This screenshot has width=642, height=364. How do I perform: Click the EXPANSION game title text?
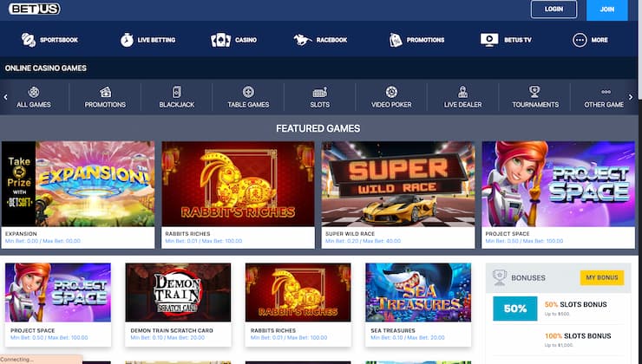21,234
